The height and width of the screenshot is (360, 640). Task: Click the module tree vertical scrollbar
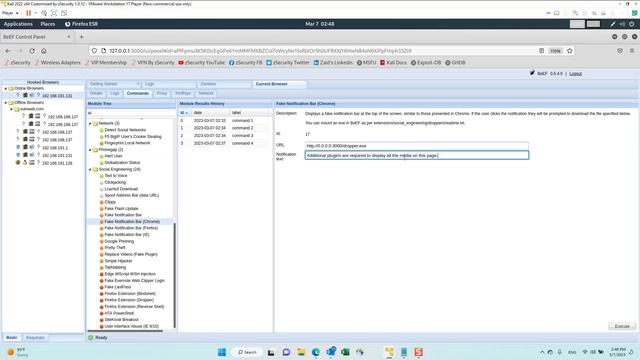(175, 275)
